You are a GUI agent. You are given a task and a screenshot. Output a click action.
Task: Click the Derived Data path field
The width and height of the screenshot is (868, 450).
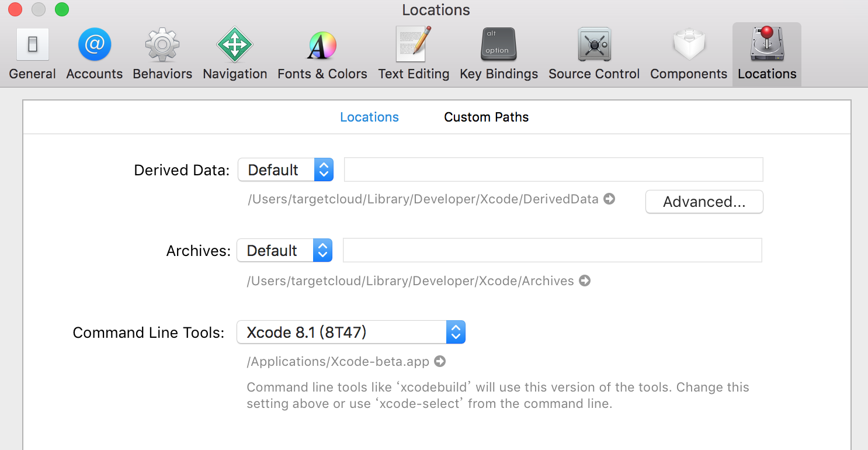(554, 169)
